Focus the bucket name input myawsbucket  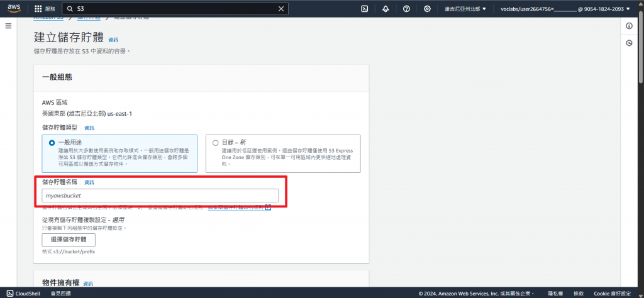point(160,196)
